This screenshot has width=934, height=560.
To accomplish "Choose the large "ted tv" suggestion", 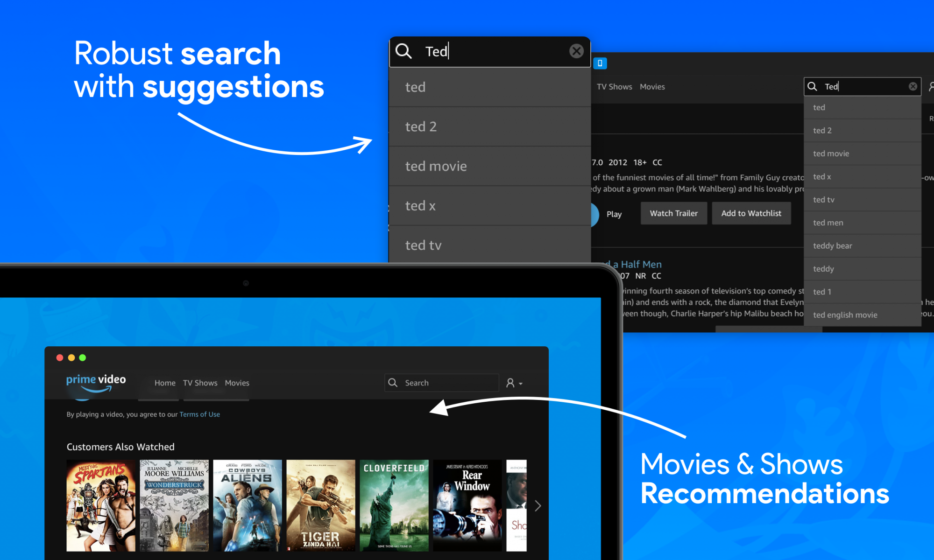I will pyautogui.click(x=490, y=245).
